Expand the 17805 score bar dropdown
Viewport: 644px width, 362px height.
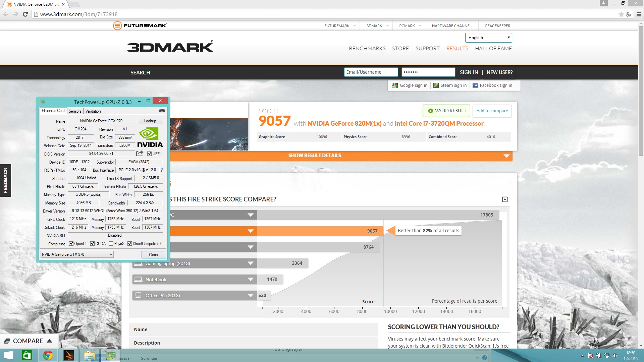[251, 215]
